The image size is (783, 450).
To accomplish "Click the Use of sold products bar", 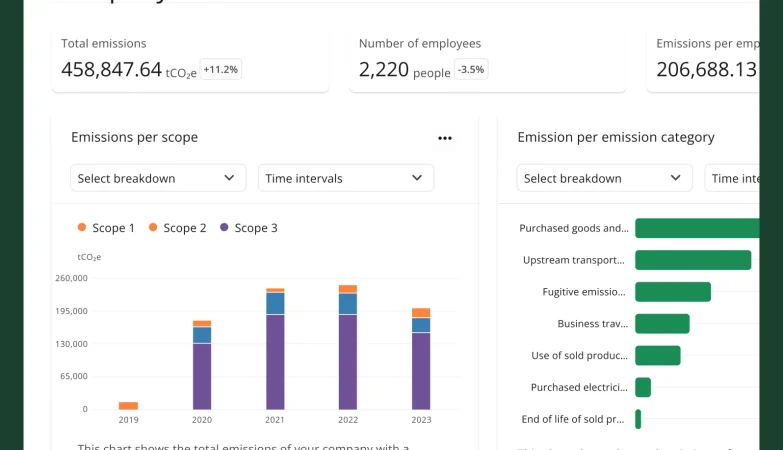I will pyautogui.click(x=657, y=356).
